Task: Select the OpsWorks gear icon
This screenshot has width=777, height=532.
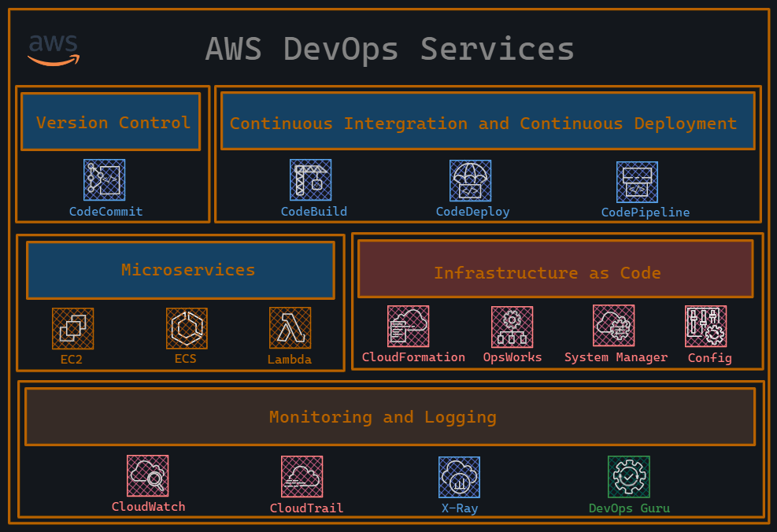Action: click(512, 326)
